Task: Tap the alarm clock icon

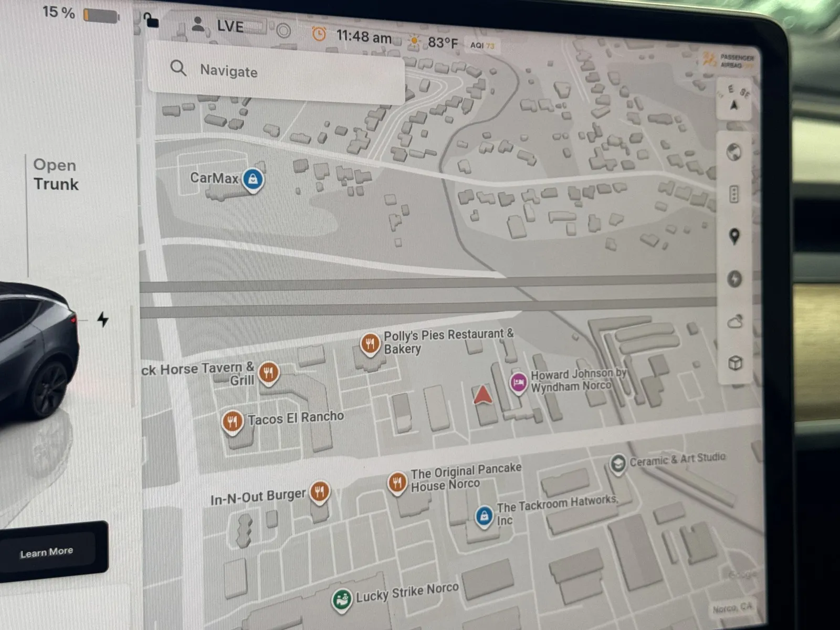Action: (x=319, y=34)
